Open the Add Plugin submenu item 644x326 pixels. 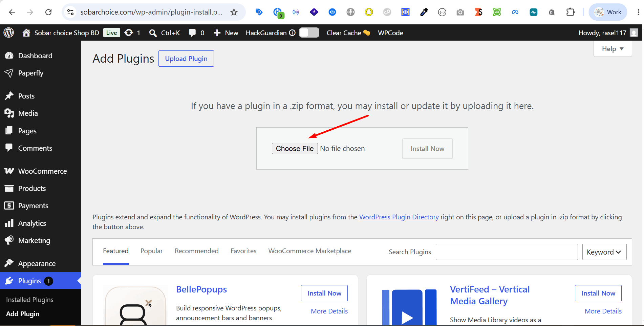(23, 314)
